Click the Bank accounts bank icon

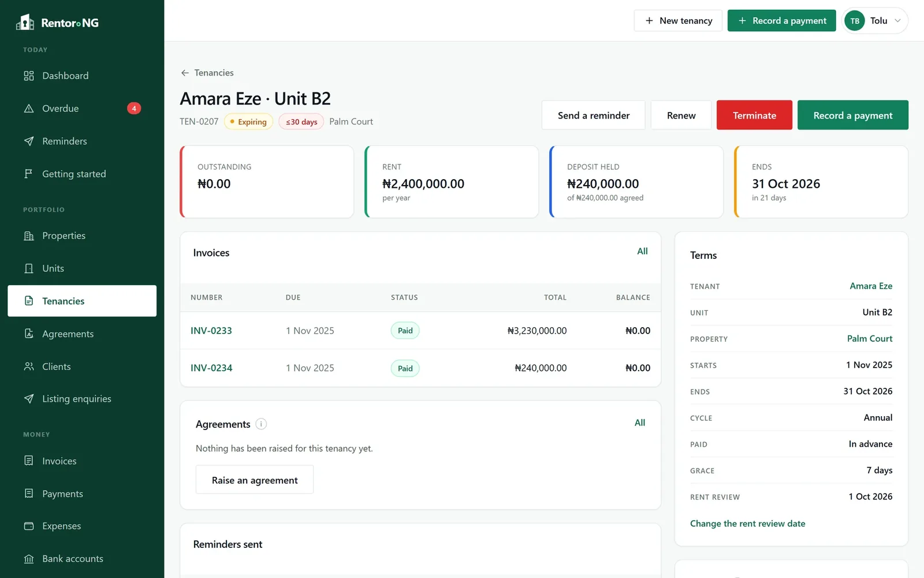[x=29, y=559]
